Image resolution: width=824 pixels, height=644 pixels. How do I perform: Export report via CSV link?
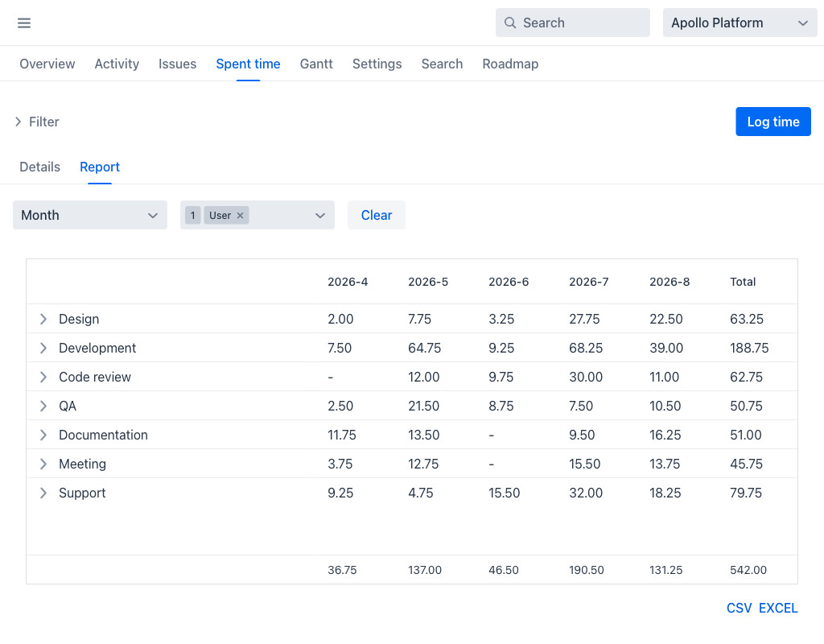(x=739, y=608)
